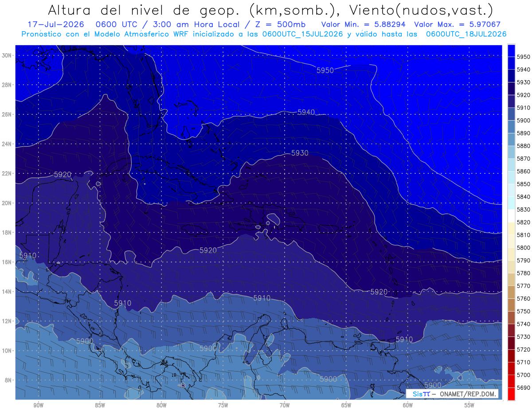Click the legend swatch between 5820 and 5830
532x411 pixels.
coord(511,216)
